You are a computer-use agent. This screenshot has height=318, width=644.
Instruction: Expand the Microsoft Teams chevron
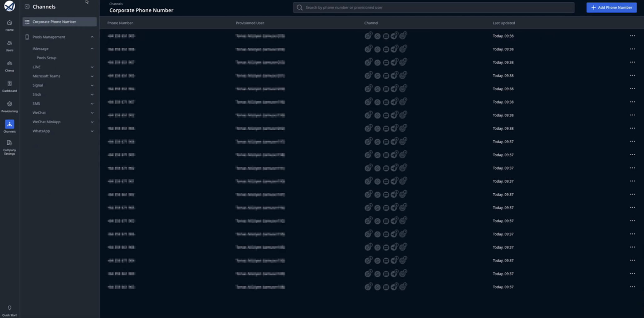click(92, 76)
